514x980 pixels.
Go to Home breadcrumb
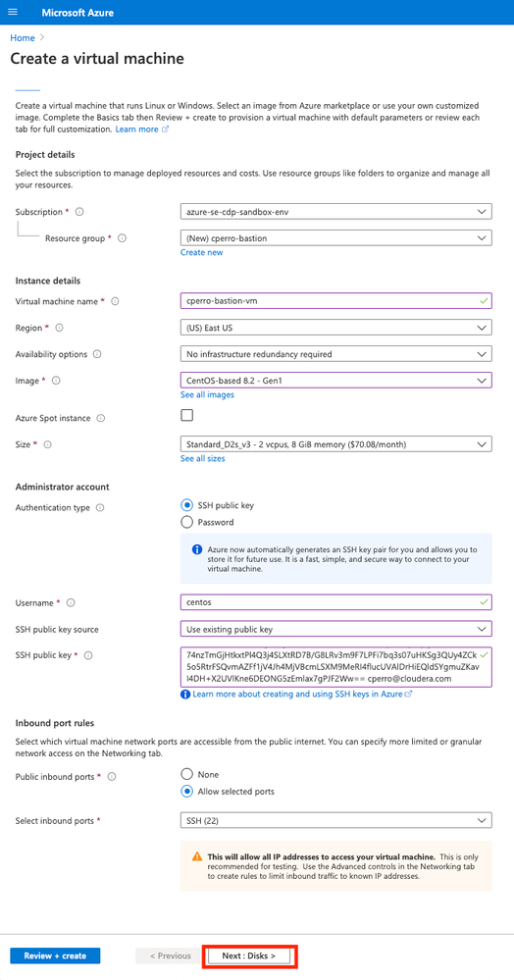tap(23, 37)
